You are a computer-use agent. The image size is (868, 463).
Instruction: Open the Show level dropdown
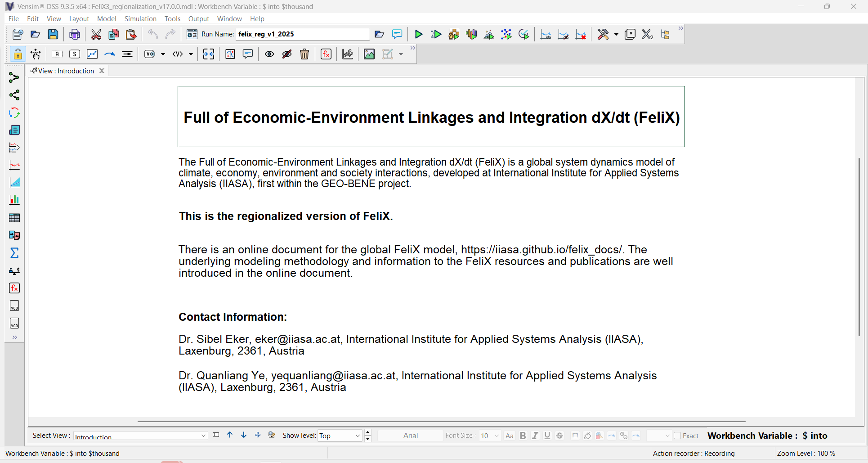[x=358, y=436]
